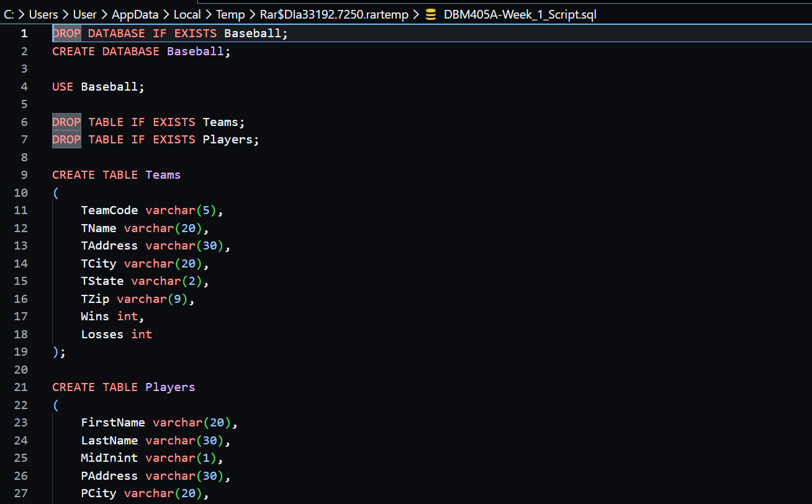This screenshot has height=504, width=812.
Task: Expand the Temp folder breadcrumb
Action: click(x=230, y=15)
